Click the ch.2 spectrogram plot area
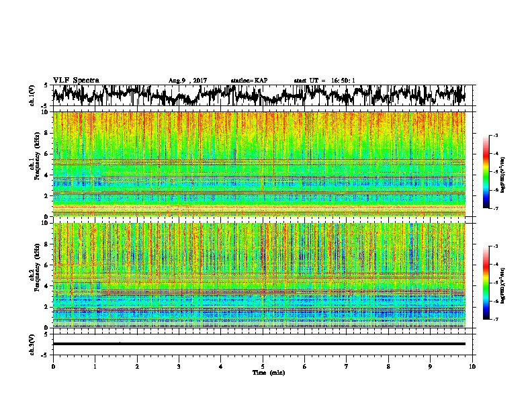 259,275
